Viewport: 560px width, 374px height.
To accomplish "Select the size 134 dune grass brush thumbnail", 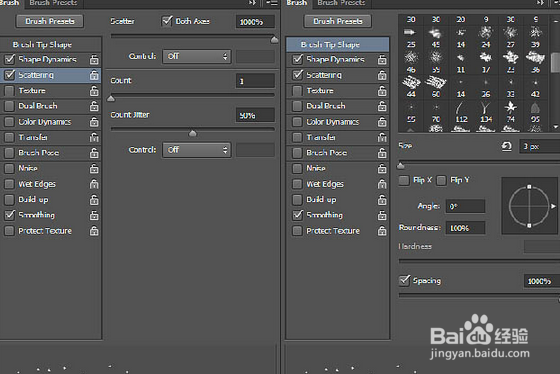I will coord(486,107).
